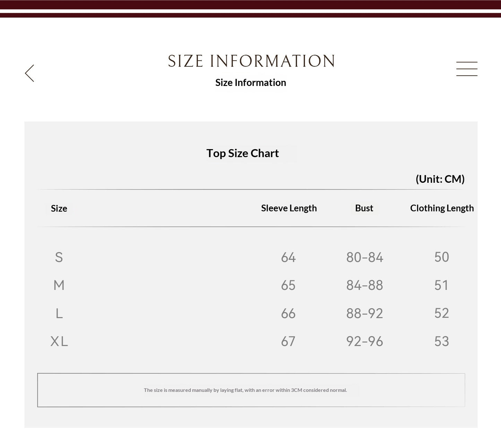
Task: Click the Size column header
Action: click(59, 208)
